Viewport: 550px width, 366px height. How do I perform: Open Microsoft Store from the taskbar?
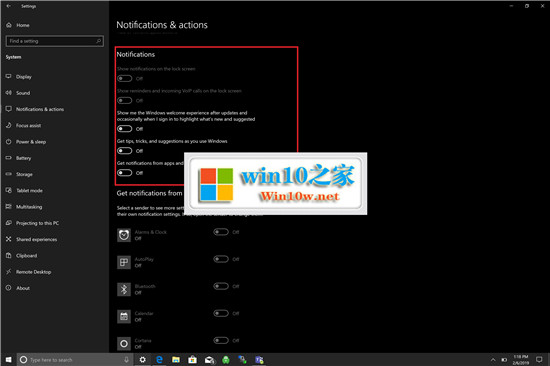coord(192,360)
